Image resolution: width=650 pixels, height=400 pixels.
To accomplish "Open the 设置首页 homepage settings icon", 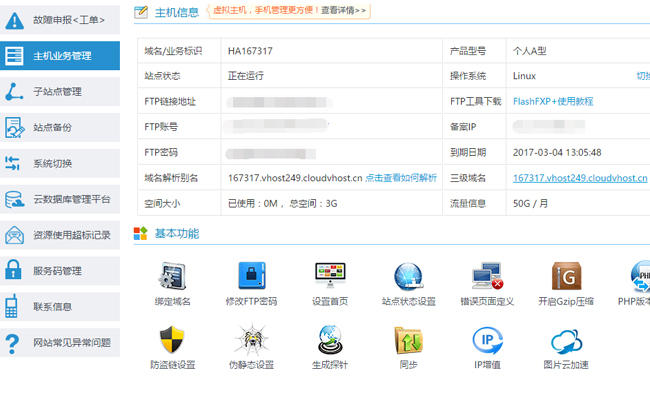I will coord(330,277).
